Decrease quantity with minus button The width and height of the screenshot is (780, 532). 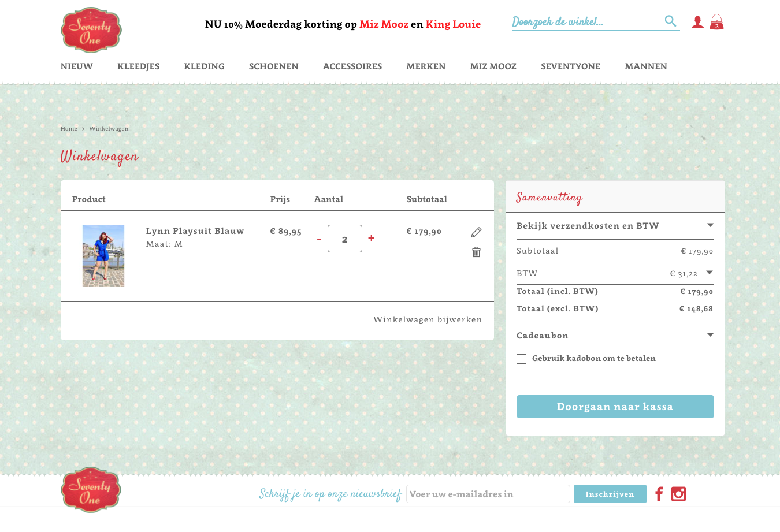pyautogui.click(x=319, y=239)
